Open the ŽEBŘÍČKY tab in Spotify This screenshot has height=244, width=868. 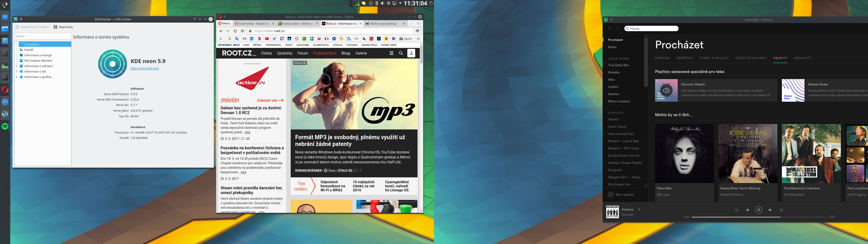[x=684, y=58]
